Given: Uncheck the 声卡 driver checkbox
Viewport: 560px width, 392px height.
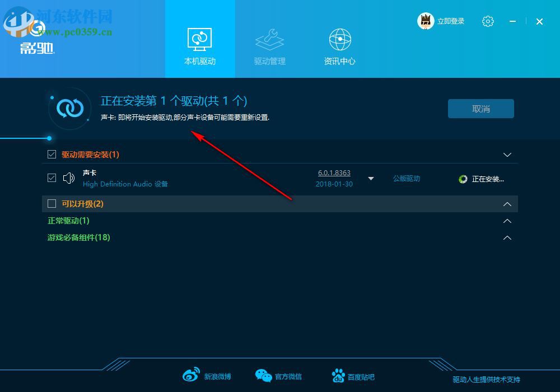Looking at the screenshot, I should [x=52, y=178].
